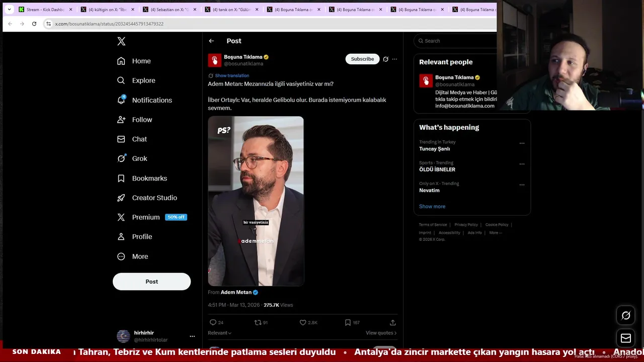This screenshot has width=644, height=362.
Task: Open Creator Studio rocket icon
Action: click(x=121, y=198)
